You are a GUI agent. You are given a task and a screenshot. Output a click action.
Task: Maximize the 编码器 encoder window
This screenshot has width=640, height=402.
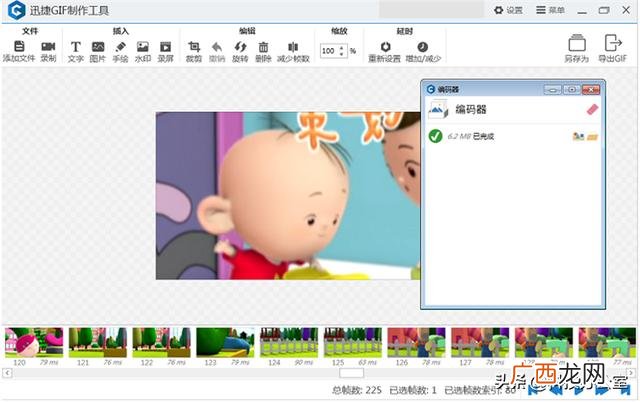pos(571,89)
